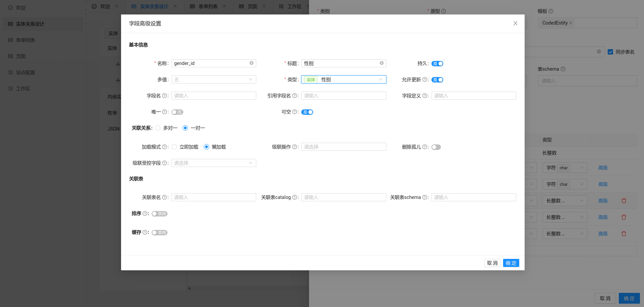The height and width of the screenshot is (307, 644).
Task: Show help for 关联表schema
Action: pyautogui.click(x=425, y=198)
